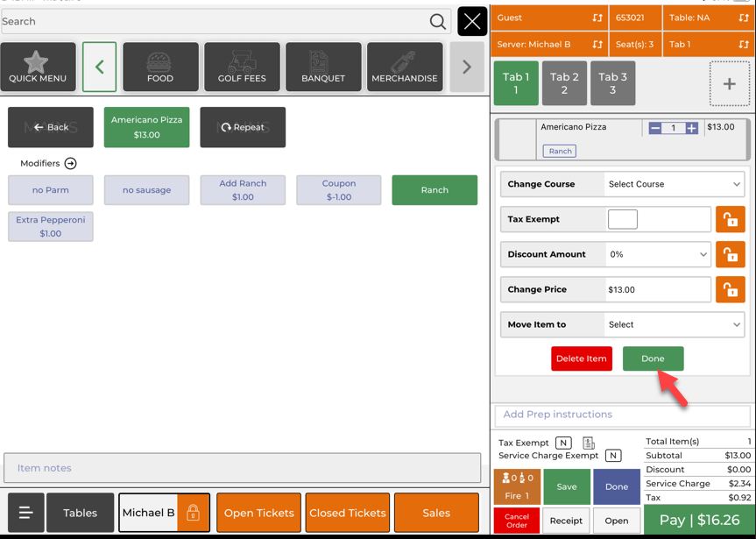Expand the Move Item to dropdown
The image size is (756, 539).
674,324
